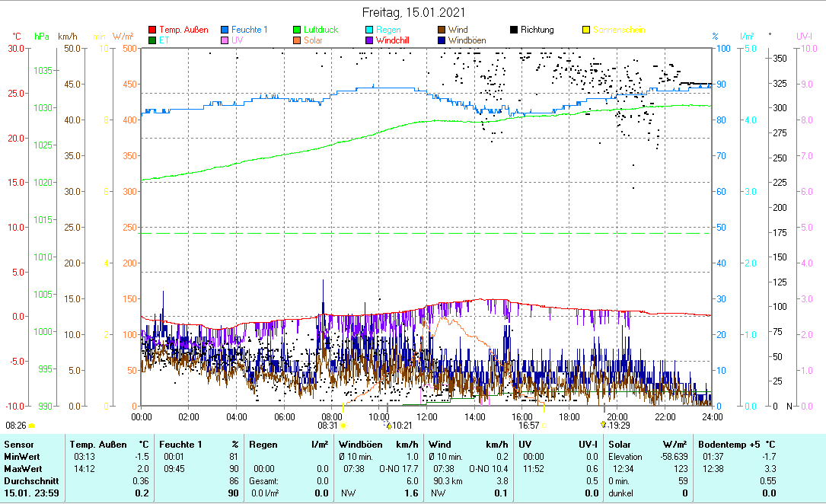The height and width of the screenshot is (504, 826).
Task: Click the Windböen km/h column header
Action: 378,444
